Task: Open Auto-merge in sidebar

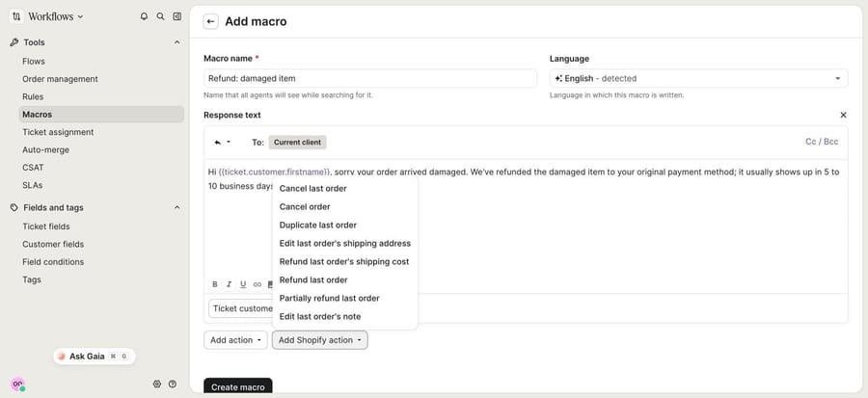Action: [x=45, y=149]
